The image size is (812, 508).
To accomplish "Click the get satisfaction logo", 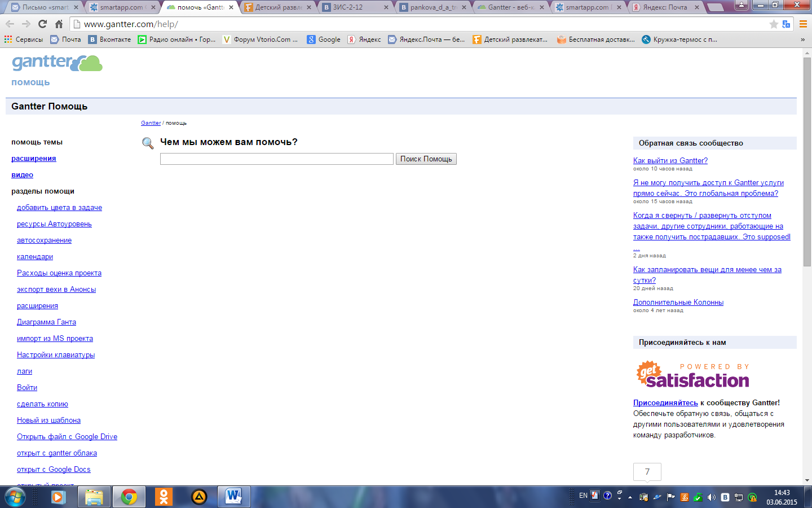I will [x=693, y=375].
